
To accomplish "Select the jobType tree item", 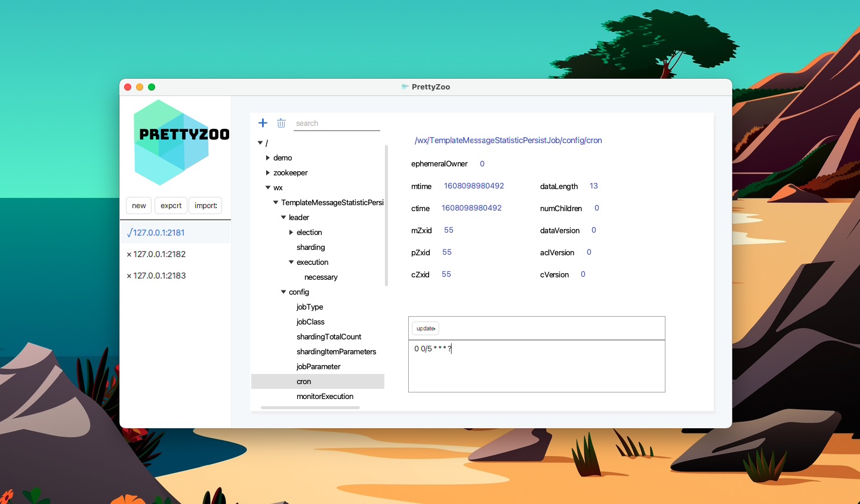I will (310, 307).
